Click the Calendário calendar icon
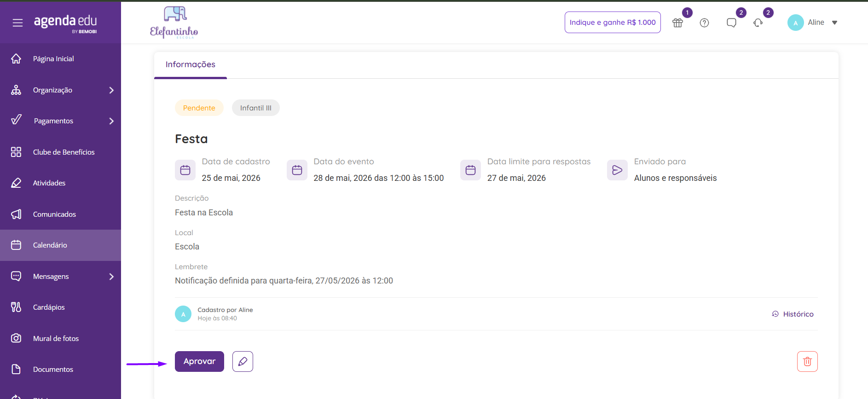This screenshot has height=399, width=868. pos(16,245)
